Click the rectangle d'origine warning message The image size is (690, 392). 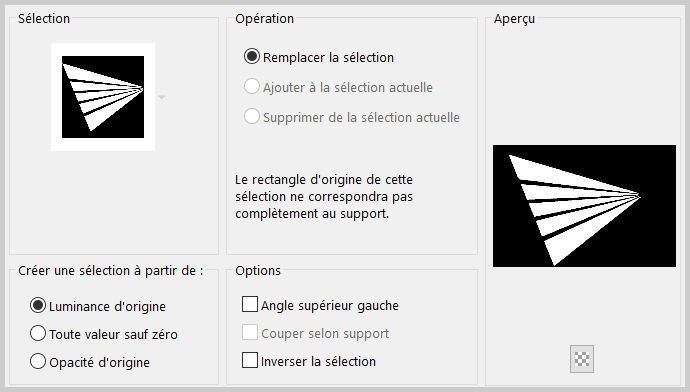click(324, 197)
